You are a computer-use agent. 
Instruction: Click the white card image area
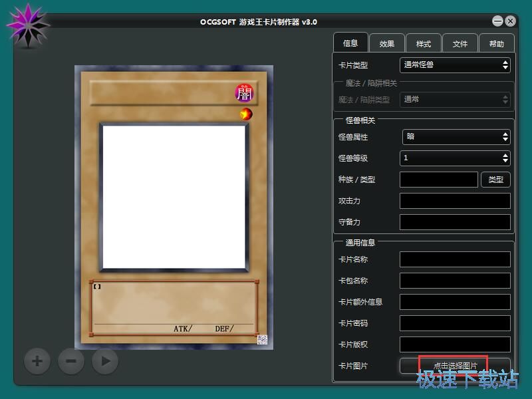pos(174,197)
